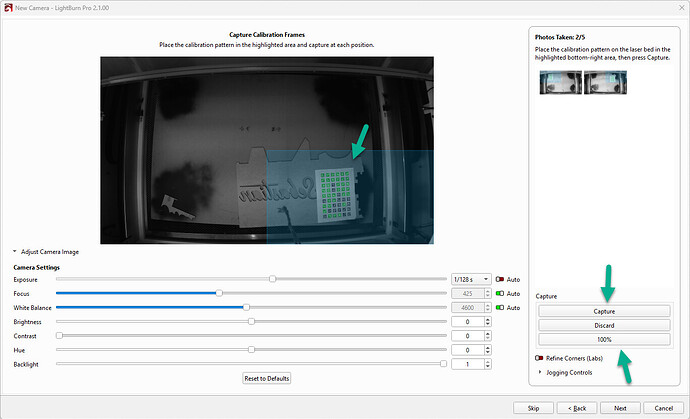Viewport: 690px width, 419px height.
Task: Decrease Contrast with the down stepper arrow
Action: click(x=488, y=338)
